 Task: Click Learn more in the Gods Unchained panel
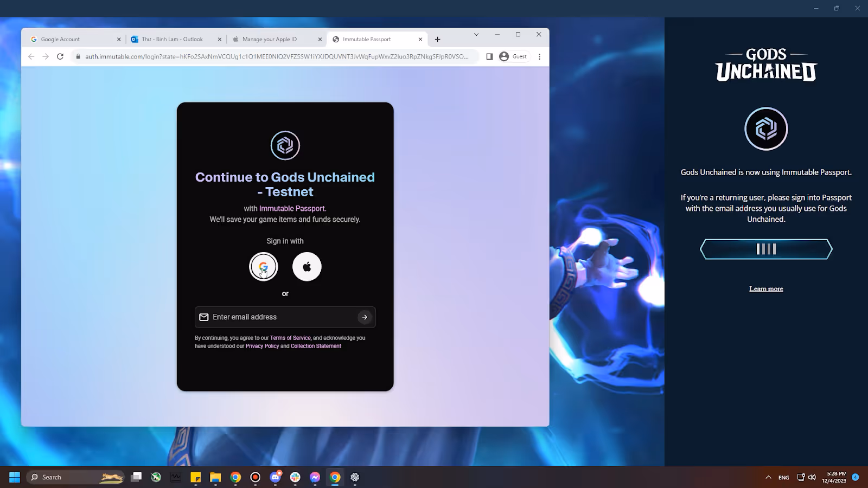[766, 289]
